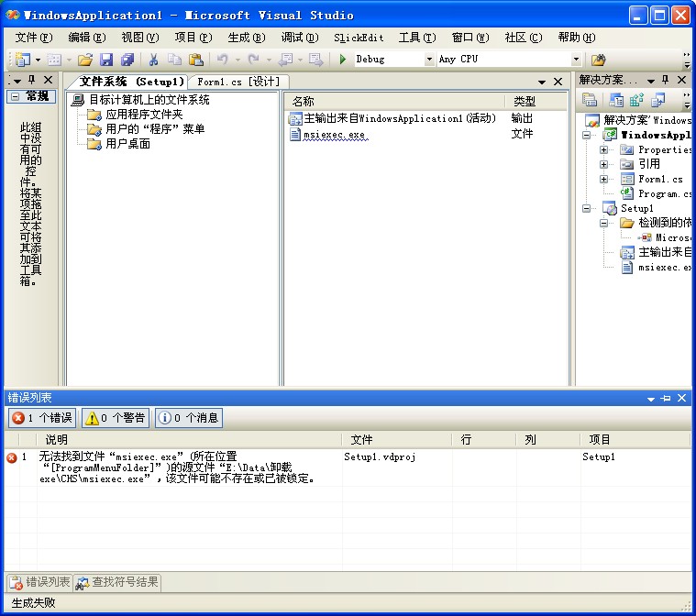
Task: Open the 工具(T) menu
Action: [x=417, y=38]
